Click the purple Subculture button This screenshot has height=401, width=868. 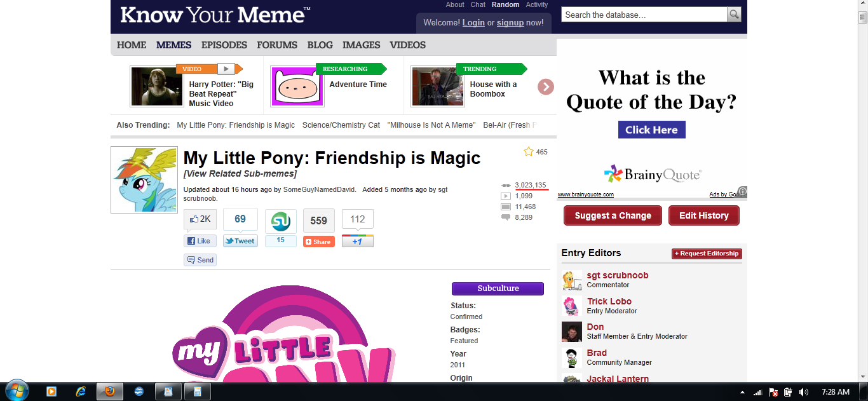tap(498, 289)
